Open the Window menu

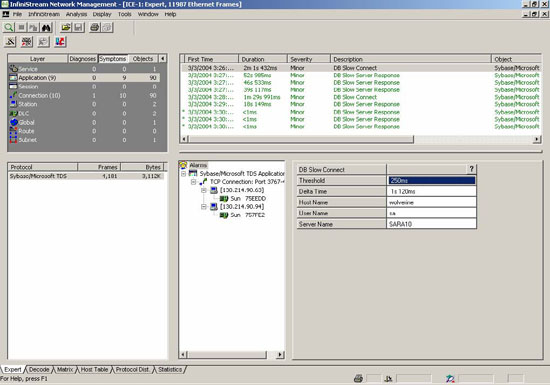148,14
